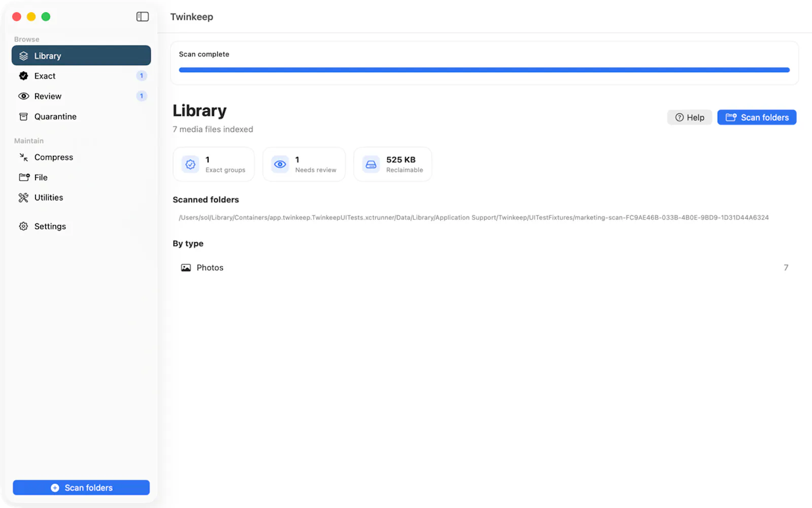This screenshot has width=812, height=508.
Task: Click the Utilities tools icon
Action: 23,198
